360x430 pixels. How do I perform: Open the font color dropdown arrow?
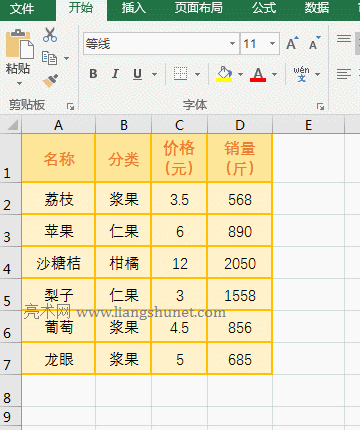[x=274, y=74]
